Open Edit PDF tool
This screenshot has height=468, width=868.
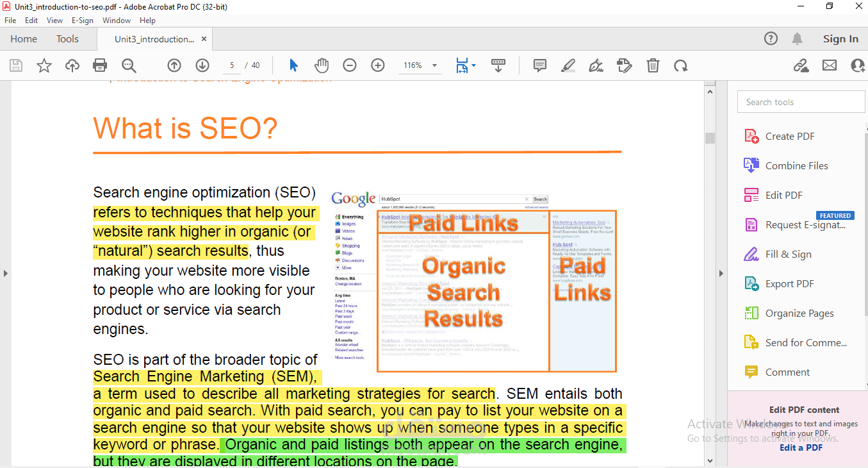[x=783, y=195]
